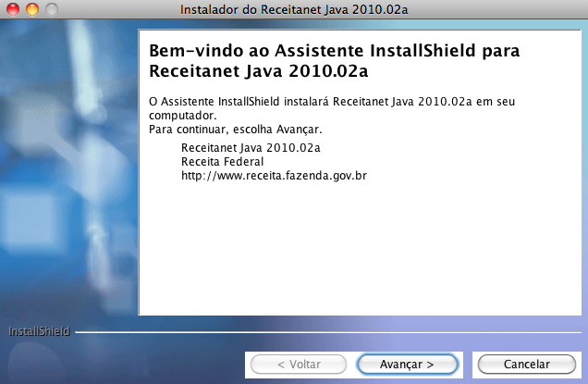588x384 pixels.
Task: Minimize the window with the yellow button
Action: pos(32,9)
